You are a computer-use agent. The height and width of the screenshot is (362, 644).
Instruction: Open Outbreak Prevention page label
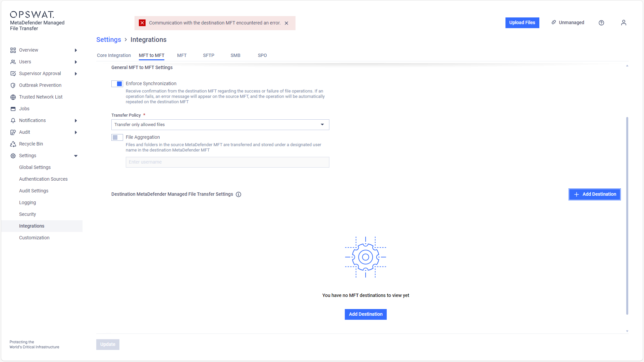point(40,85)
